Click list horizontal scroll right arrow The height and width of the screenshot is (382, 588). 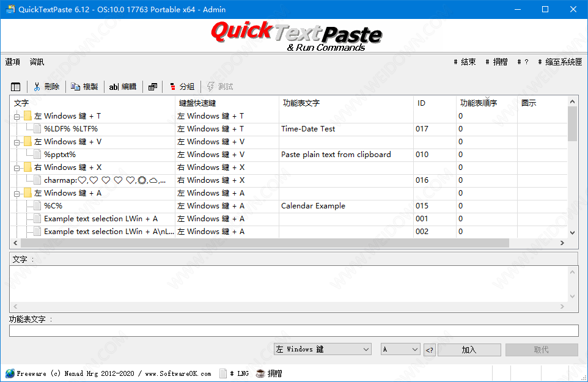point(562,243)
